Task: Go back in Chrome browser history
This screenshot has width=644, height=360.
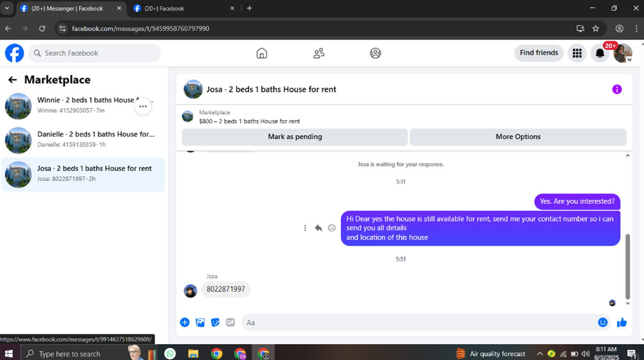Action: tap(8, 29)
